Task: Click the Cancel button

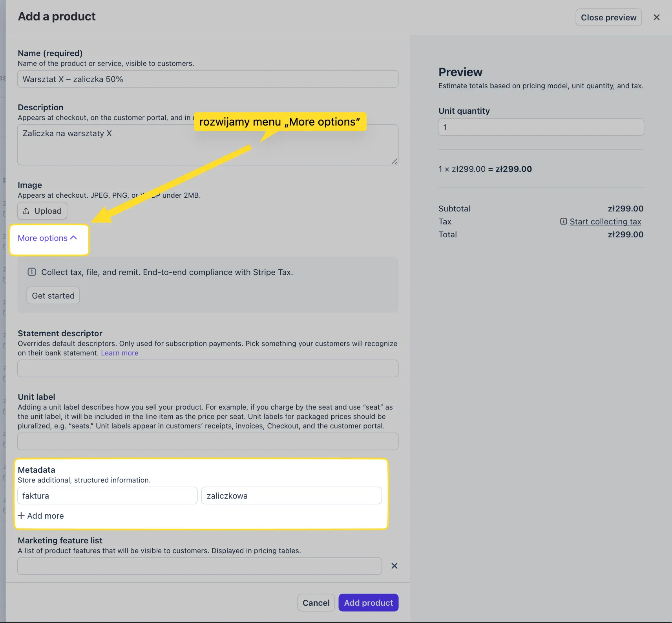Action: tap(316, 603)
